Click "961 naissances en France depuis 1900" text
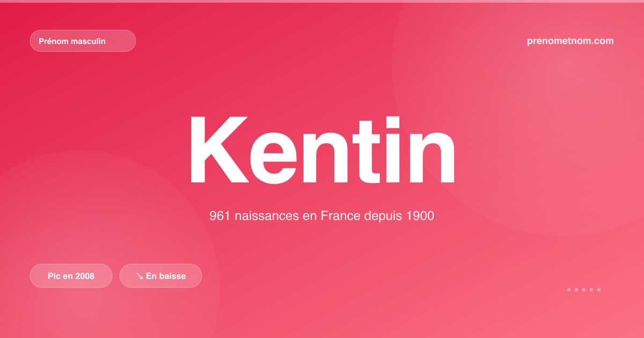The height and width of the screenshot is (338, 644). coord(321,216)
